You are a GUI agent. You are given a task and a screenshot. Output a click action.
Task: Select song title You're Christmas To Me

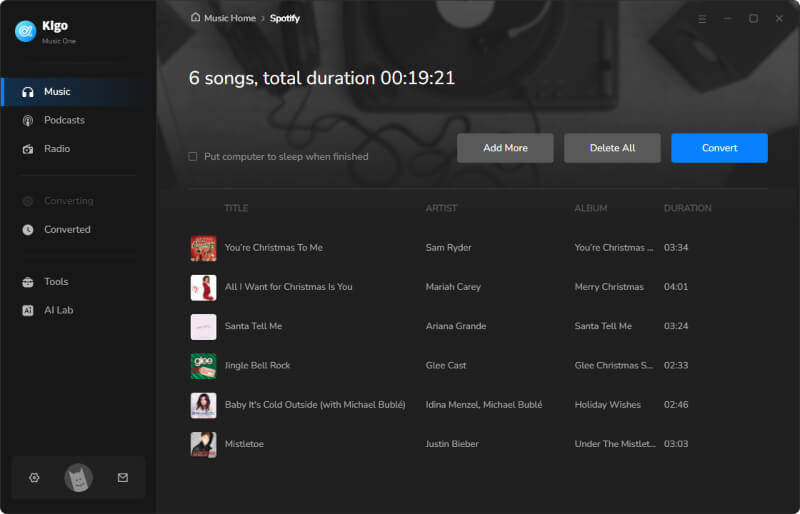tap(274, 248)
